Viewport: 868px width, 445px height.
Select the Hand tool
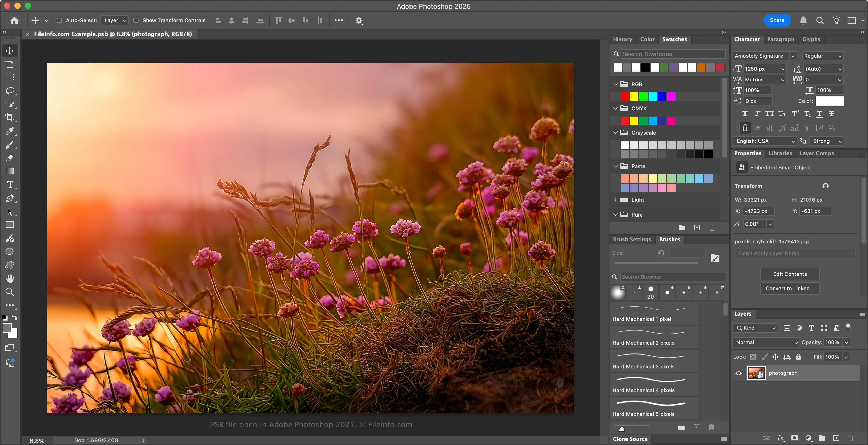click(10, 278)
